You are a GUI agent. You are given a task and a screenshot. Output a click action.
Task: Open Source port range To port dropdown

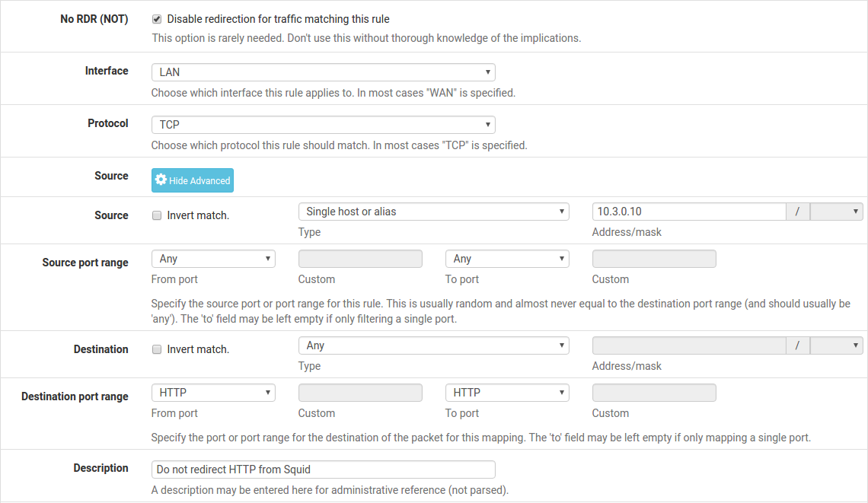coord(507,259)
